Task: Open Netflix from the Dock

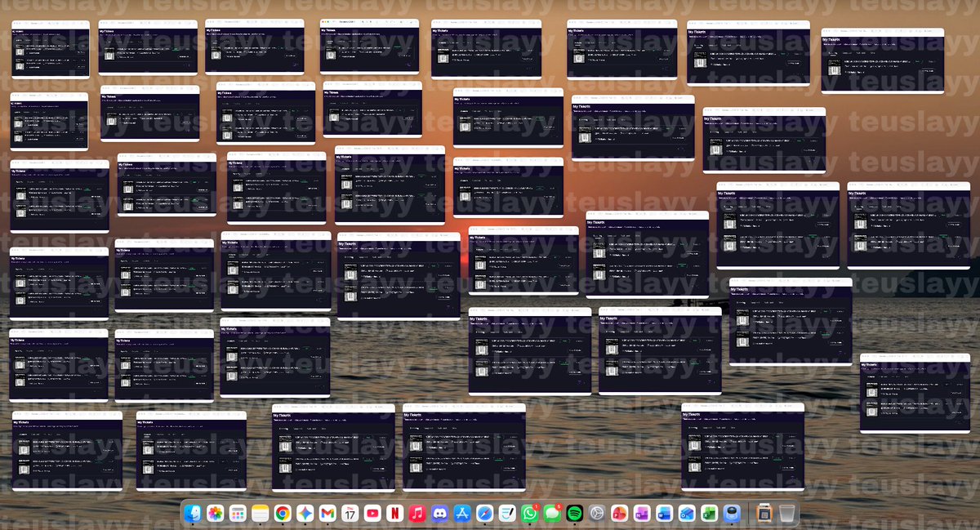Action: point(395,513)
